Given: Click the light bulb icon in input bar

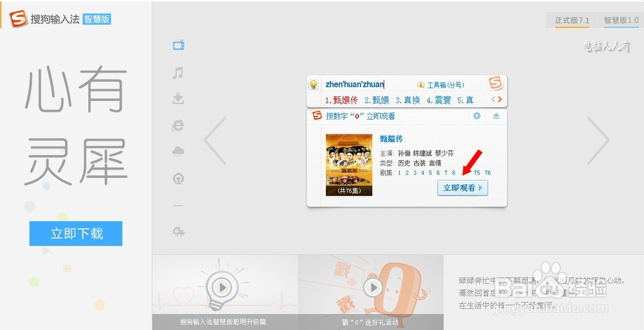Looking at the screenshot, I should point(314,85).
